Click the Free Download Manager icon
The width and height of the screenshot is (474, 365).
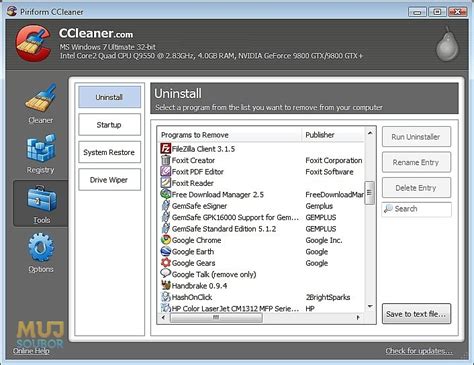click(x=166, y=194)
